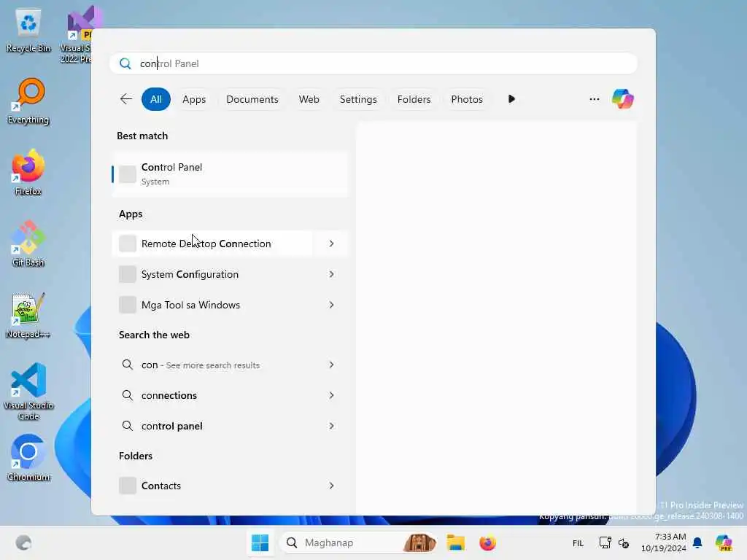Screen dimensions: 747x560
Task: Expand the 'connections' web suggestion chevron
Action: (331, 395)
